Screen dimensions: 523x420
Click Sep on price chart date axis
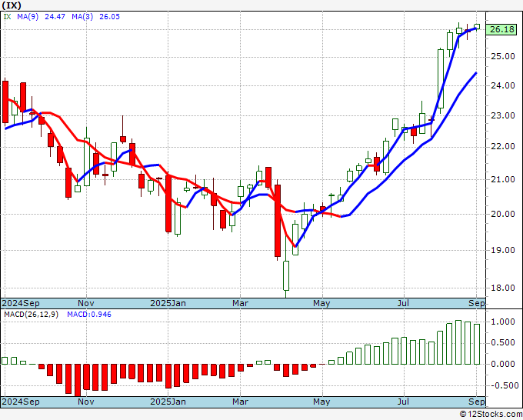click(477, 303)
